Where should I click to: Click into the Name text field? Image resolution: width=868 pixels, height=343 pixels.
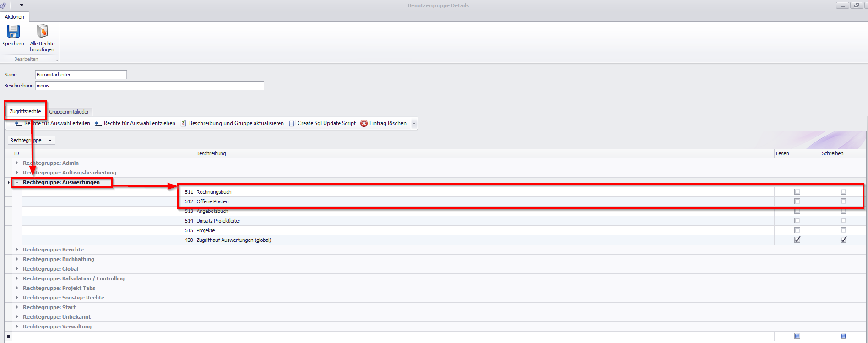pos(81,75)
